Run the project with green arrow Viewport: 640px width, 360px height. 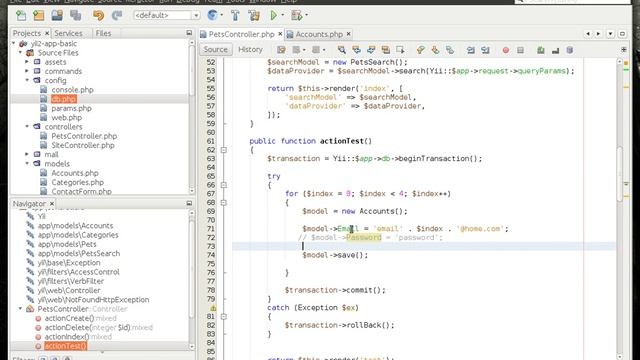click(273, 16)
